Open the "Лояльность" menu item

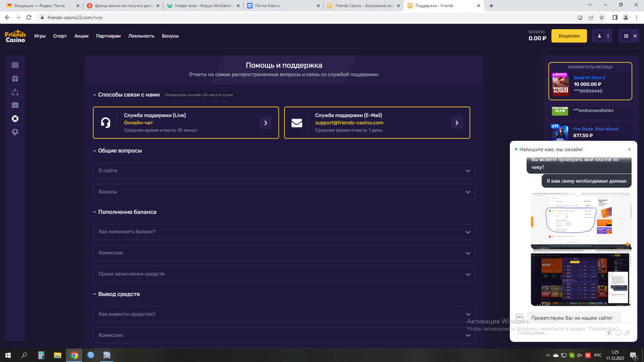[141, 36]
